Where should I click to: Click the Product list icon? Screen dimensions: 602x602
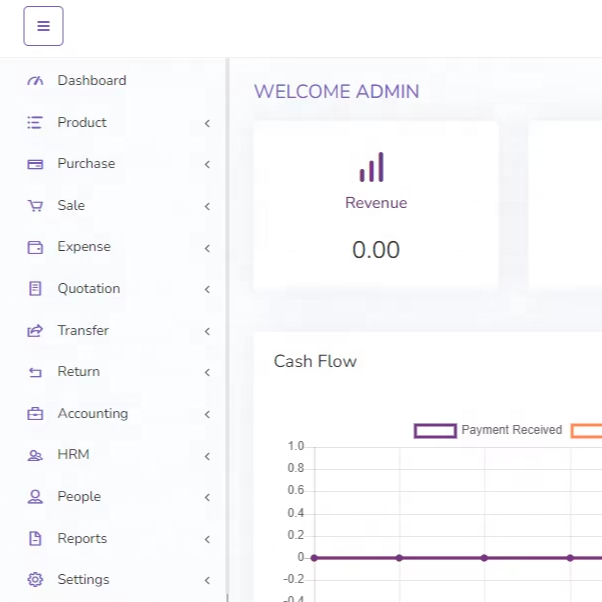point(35,122)
